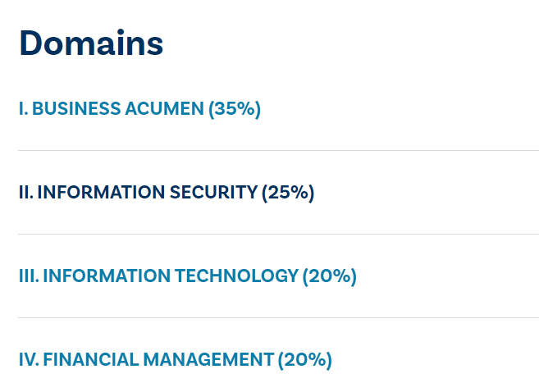The width and height of the screenshot is (539, 392).
Task: Select Roman numeral II. of second domain
Action: click(x=26, y=193)
